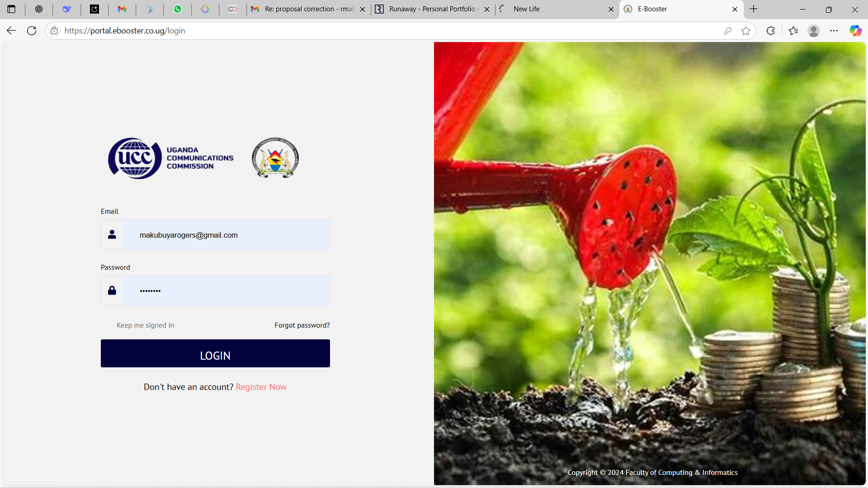
Task: Click the Copilot icon in the toolbar
Action: coord(855,31)
